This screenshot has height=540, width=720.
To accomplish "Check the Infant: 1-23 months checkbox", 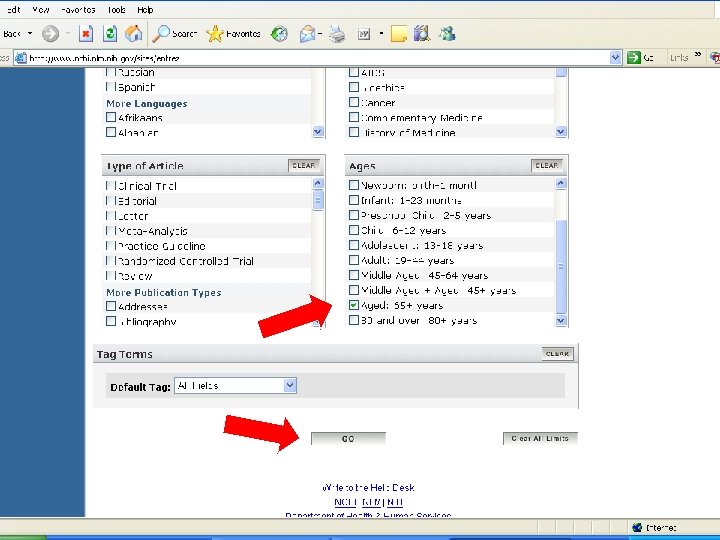I will click(354, 200).
